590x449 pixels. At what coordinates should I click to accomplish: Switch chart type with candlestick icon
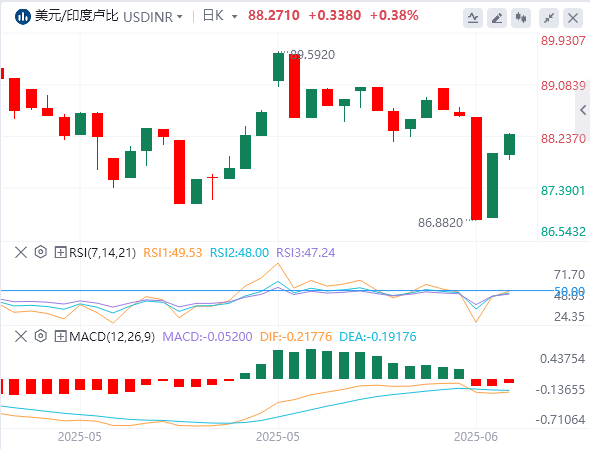coord(521,18)
